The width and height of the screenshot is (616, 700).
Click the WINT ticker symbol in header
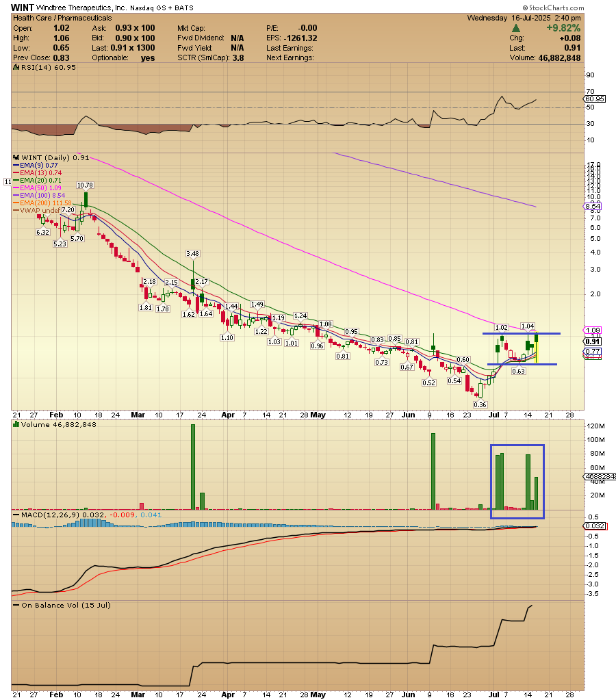coord(23,8)
